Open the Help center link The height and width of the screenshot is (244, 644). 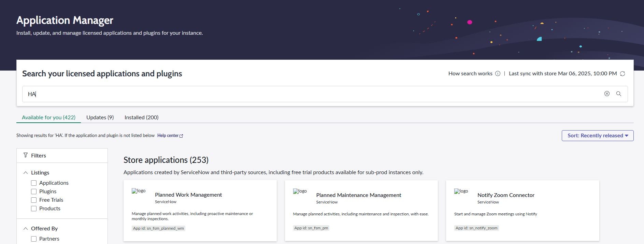168,136
